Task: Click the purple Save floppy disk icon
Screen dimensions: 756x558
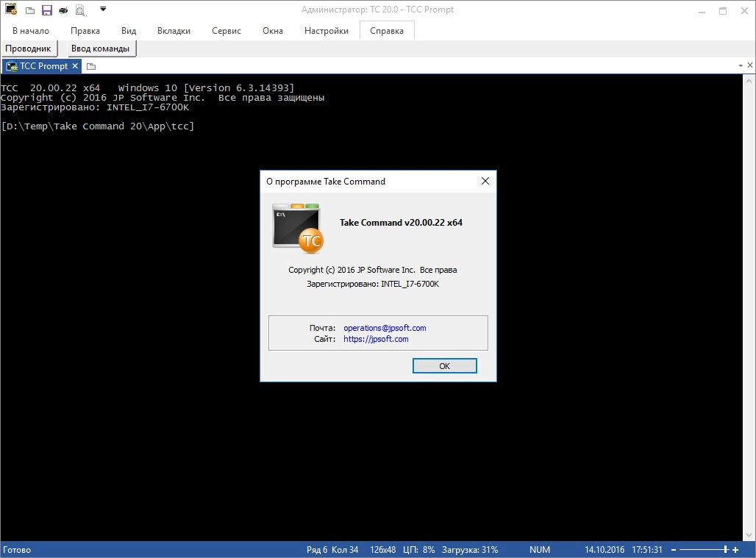Action: click(x=47, y=10)
